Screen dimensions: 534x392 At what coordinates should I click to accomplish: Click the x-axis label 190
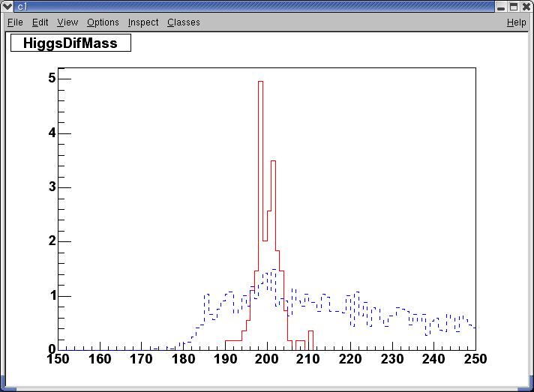coord(225,359)
